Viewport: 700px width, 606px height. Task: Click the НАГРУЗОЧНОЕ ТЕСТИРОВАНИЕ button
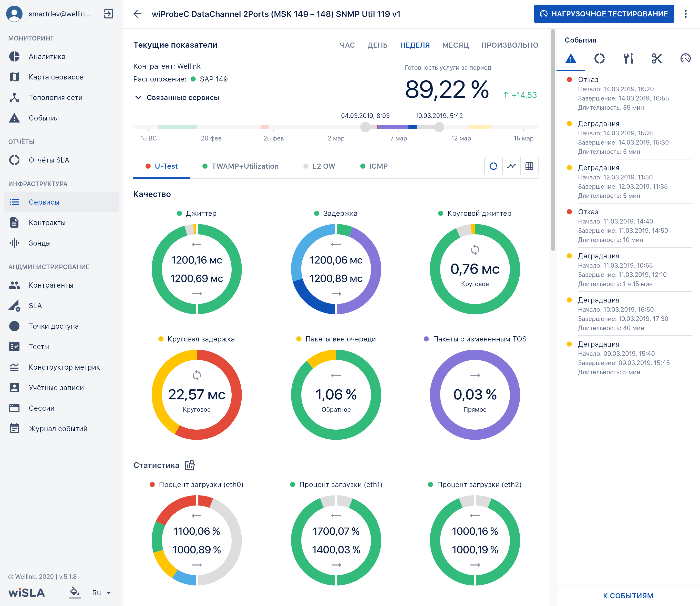pos(604,14)
